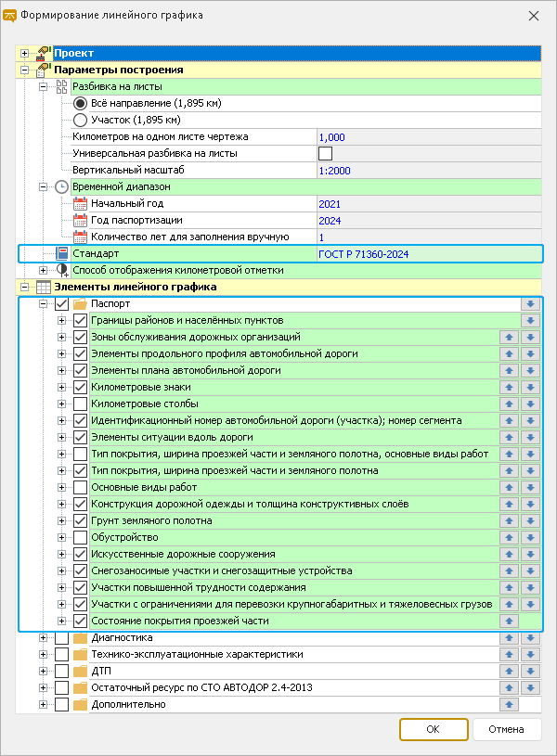
Task: Click calendar icon next to Год паспортизации
Action: 80,221
